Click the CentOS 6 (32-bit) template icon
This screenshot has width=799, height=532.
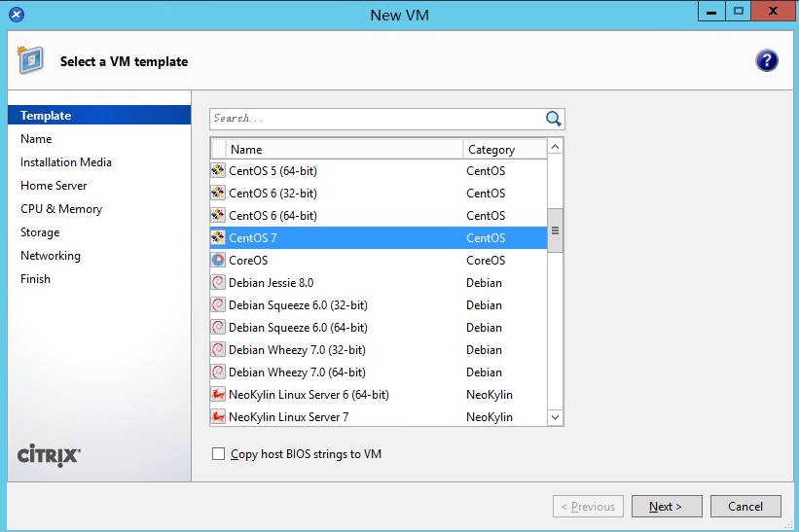point(218,193)
